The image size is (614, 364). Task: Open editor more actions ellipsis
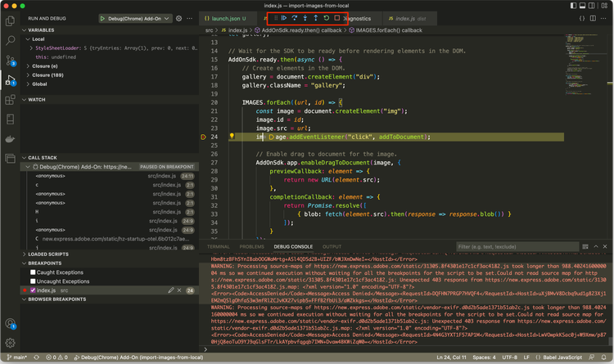pos(603,18)
